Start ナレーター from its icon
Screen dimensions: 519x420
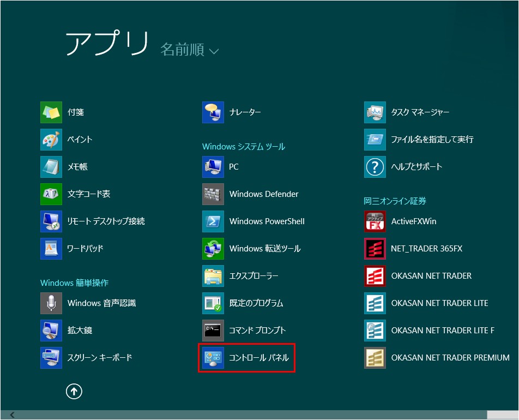tap(213, 112)
